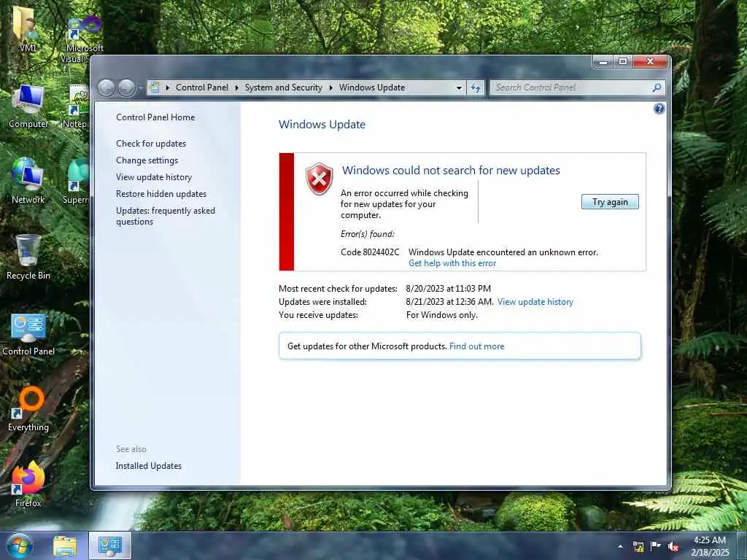Viewport: 747px width, 560px height.
Task: Open the VM1 desktop folder
Action: [x=28, y=28]
